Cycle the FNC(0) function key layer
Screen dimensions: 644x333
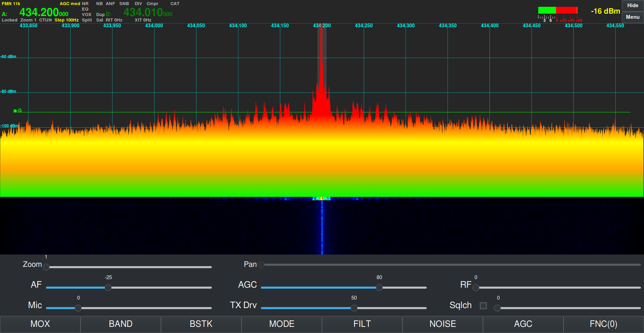tap(604, 324)
